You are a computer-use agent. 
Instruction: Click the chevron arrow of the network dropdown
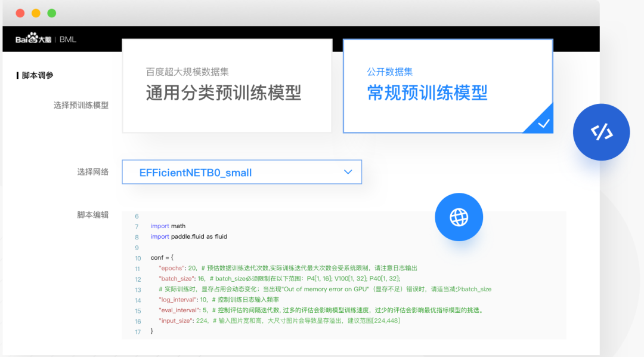click(348, 172)
